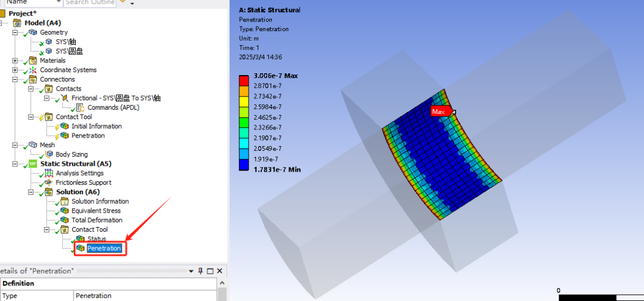The height and width of the screenshot is (301, 644).
Task: Click the Coordinate Systems triad icon
Action: click(x=33, y=70)
